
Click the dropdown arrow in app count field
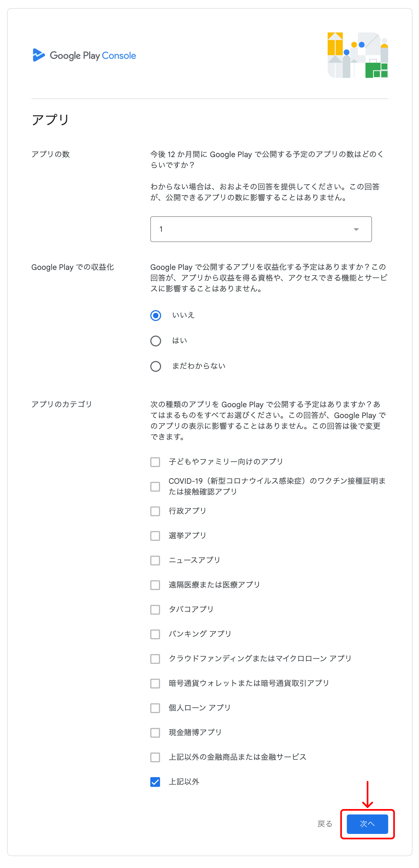(x=356, y=230)
